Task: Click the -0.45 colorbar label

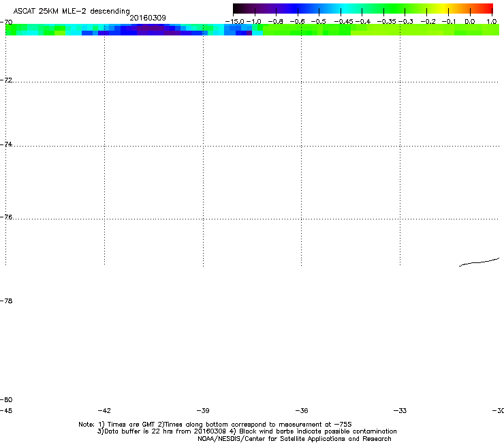Action: click(x=344, y=22)
